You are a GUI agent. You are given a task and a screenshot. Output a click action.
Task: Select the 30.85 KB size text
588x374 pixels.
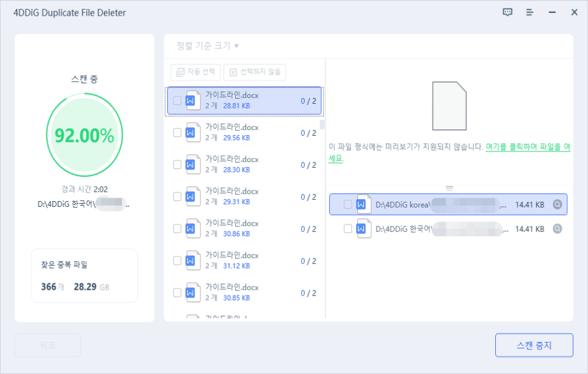pyautogui.click(x=237, y=298)
